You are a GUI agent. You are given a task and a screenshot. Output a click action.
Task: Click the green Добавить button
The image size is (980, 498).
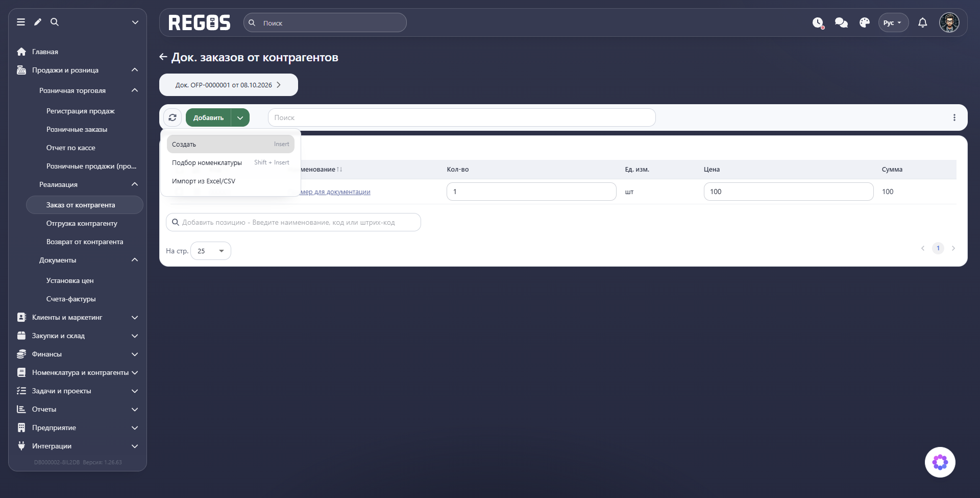click(x=208, y=117)
